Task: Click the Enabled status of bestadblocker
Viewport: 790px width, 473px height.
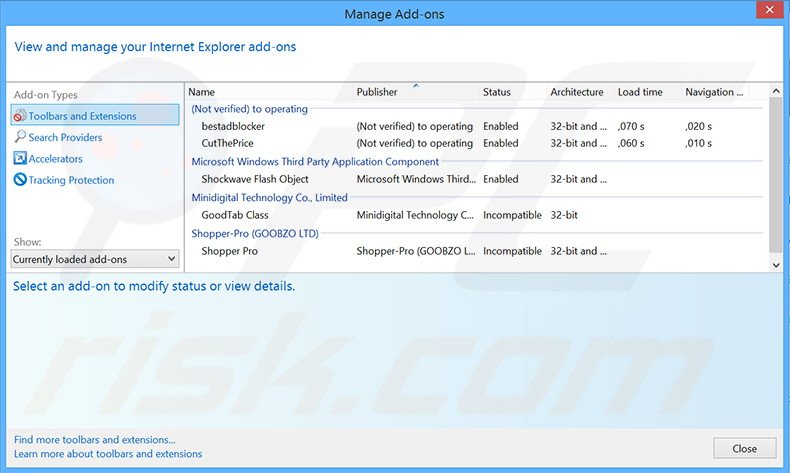Action: coord(500,126)
